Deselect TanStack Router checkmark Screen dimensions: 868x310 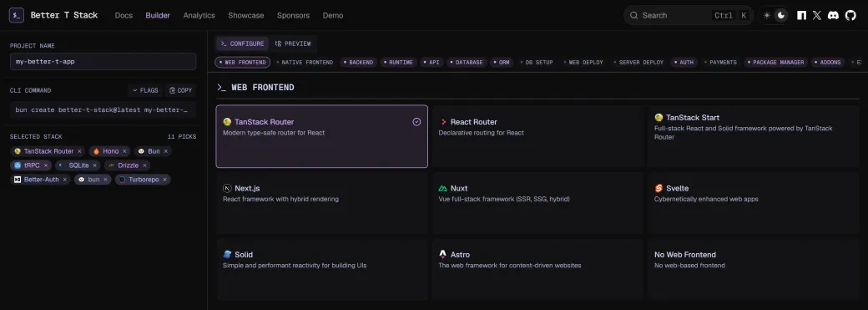point(416,122)
